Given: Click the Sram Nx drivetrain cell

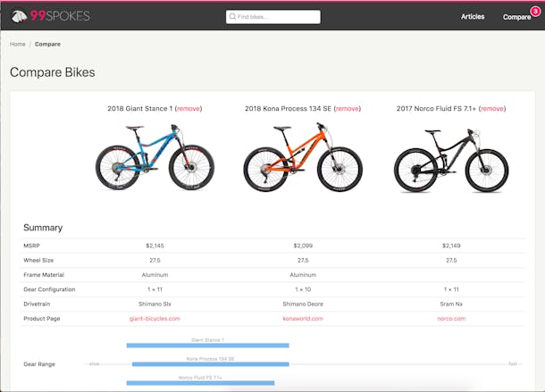Looking at the screenshot, I should coord(451,304).
